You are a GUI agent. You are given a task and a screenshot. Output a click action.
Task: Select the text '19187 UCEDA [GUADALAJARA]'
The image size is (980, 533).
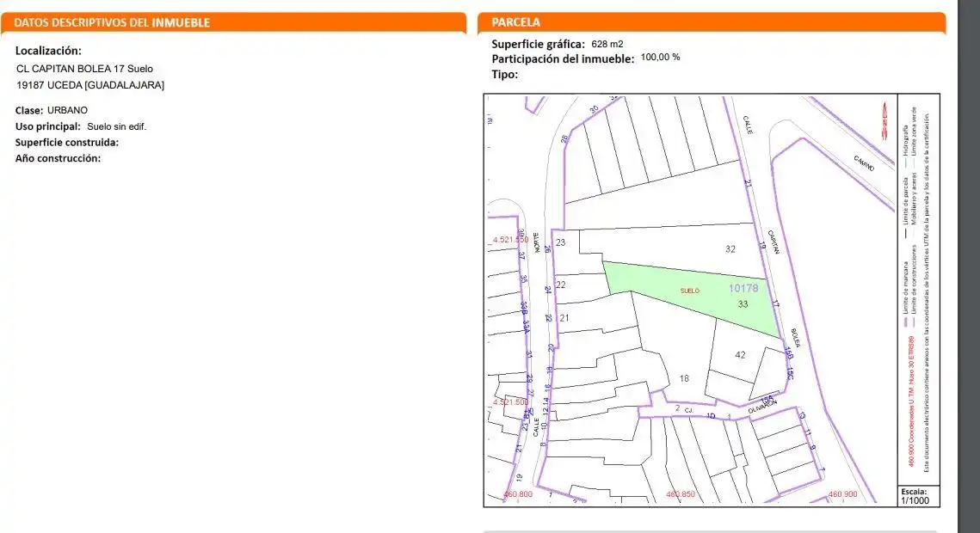pyautogui.click(x=90, y=85)
